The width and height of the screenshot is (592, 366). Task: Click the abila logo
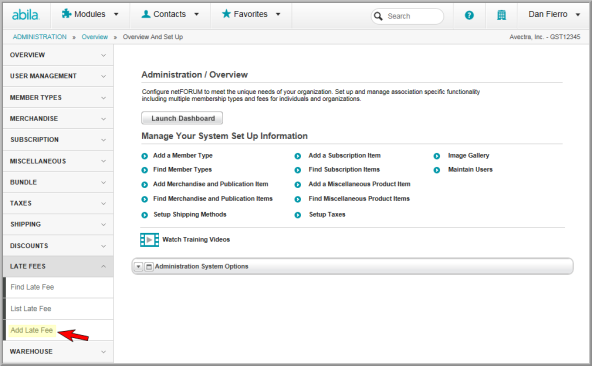click(x=25, y=15)
